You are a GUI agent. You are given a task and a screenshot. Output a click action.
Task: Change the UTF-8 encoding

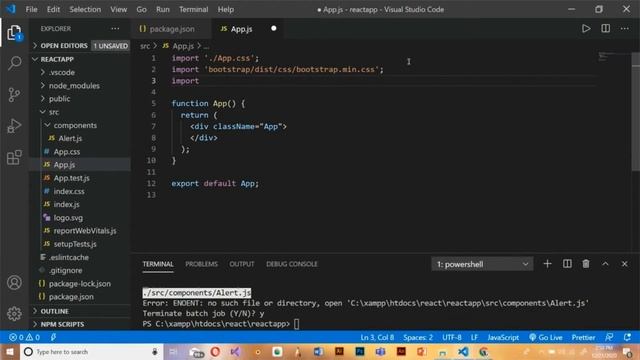click(451, 337)
